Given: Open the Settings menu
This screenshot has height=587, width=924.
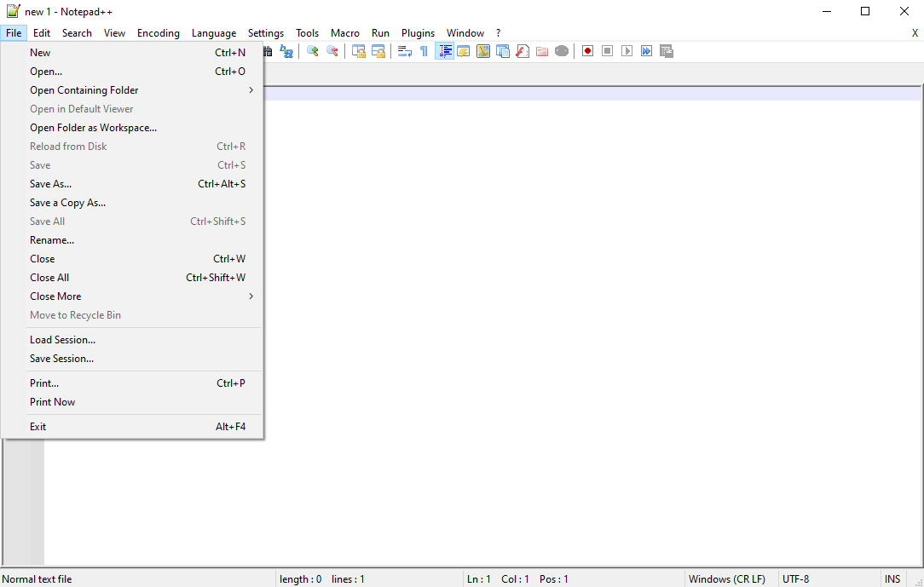Looking at the screenshot, I should [266, 33].
